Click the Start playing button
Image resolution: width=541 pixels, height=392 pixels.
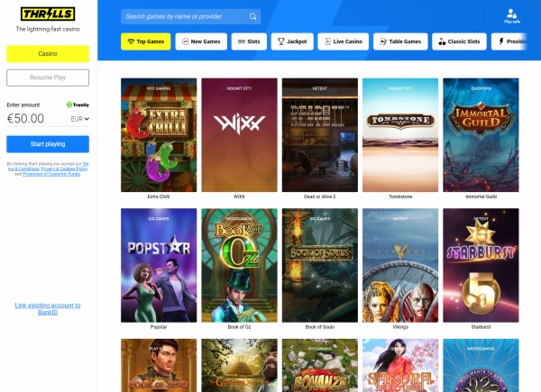[x=48, y=144]
